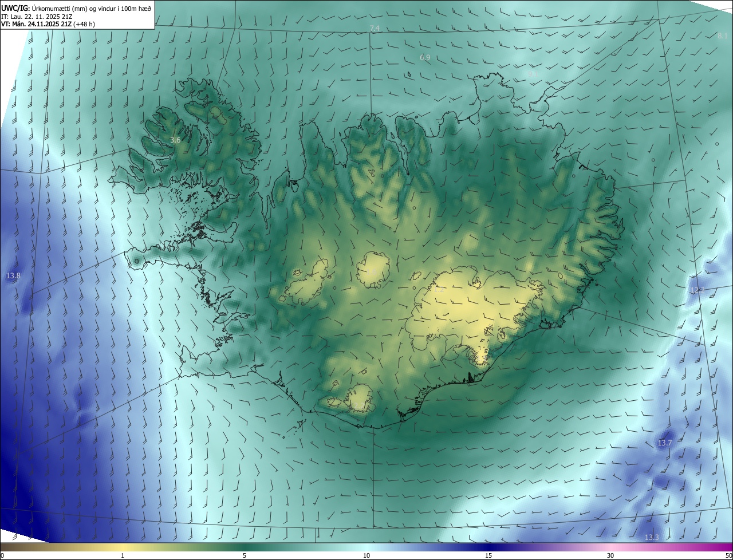Viewport: 733px width, 560px height.
Task: Click the 6.9 value label on the map
Action: pyautogui.click(x=425, y=57)
